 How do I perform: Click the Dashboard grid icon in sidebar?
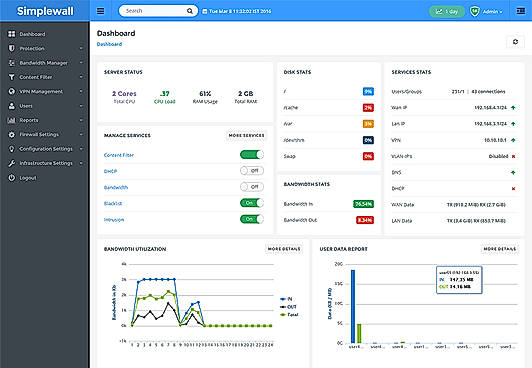pyautogui.click(x=12, y=34)
